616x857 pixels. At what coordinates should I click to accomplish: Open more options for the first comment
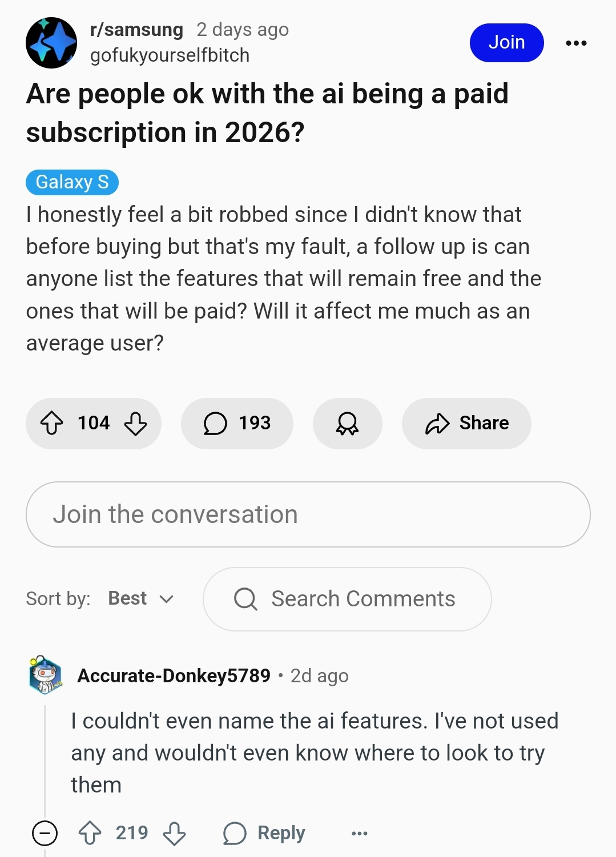(x=360, y=834)
